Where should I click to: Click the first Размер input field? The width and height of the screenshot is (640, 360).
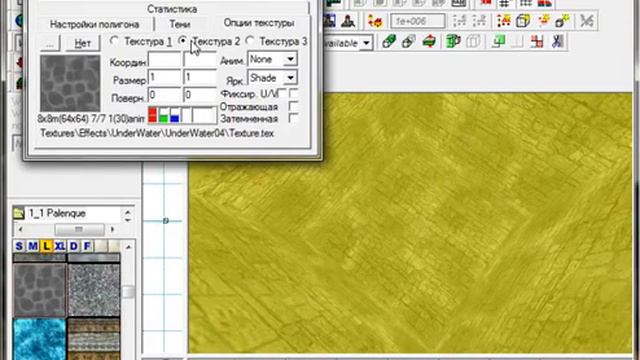click(x=164, y=78)
